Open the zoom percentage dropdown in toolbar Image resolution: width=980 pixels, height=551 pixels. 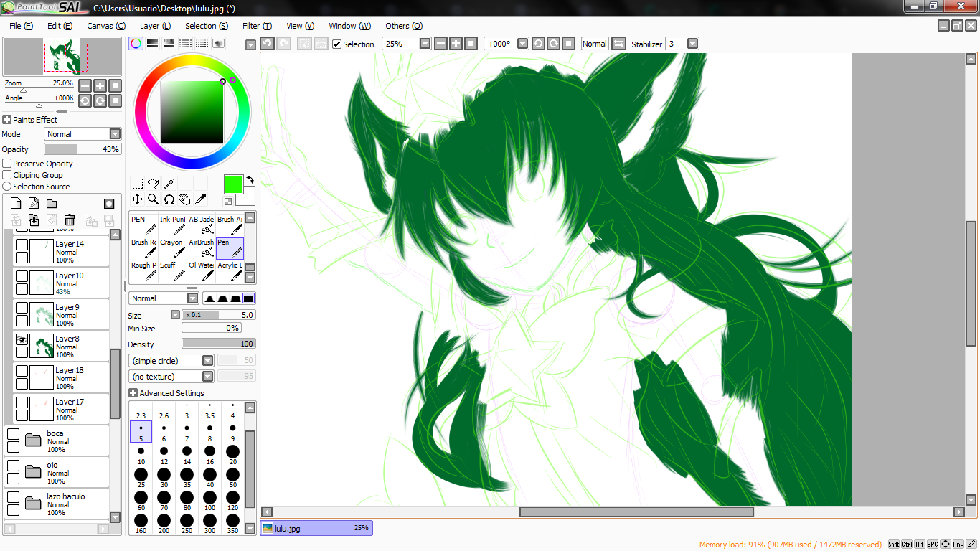[x=425, y=44]
